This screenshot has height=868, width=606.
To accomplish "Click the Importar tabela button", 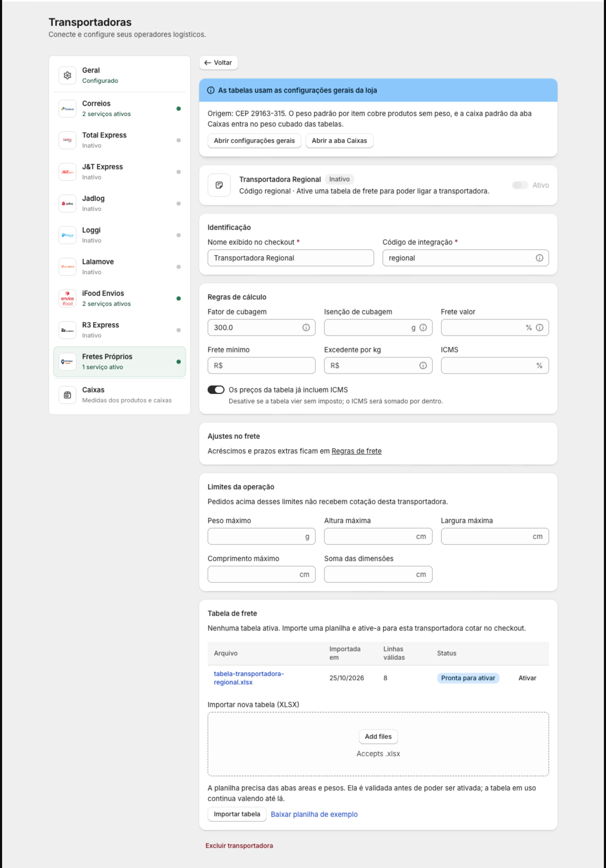I will [237, 814].
